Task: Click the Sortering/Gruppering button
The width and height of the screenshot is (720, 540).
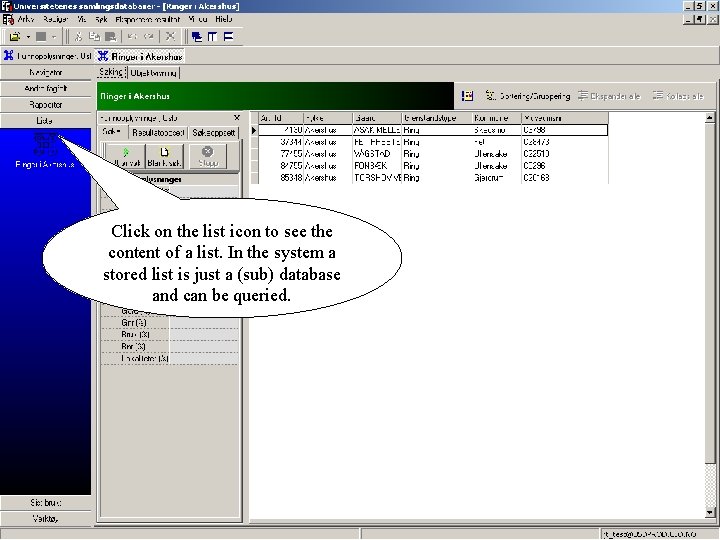Action: [528, 96]
